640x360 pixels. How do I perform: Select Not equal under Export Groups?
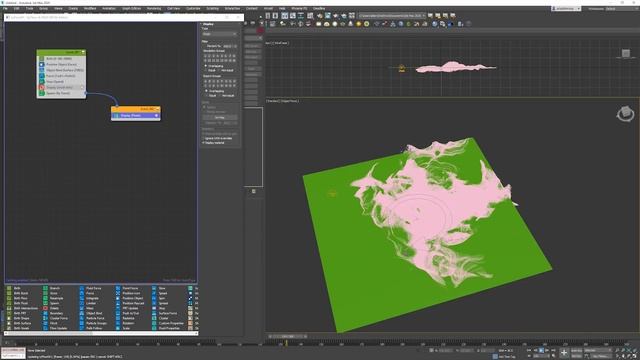point(226,96)
